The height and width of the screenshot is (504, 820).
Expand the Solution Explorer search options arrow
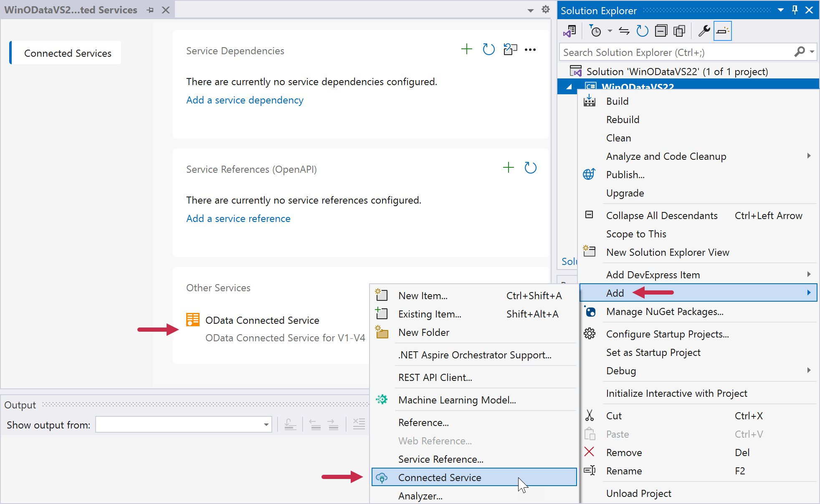812,52
